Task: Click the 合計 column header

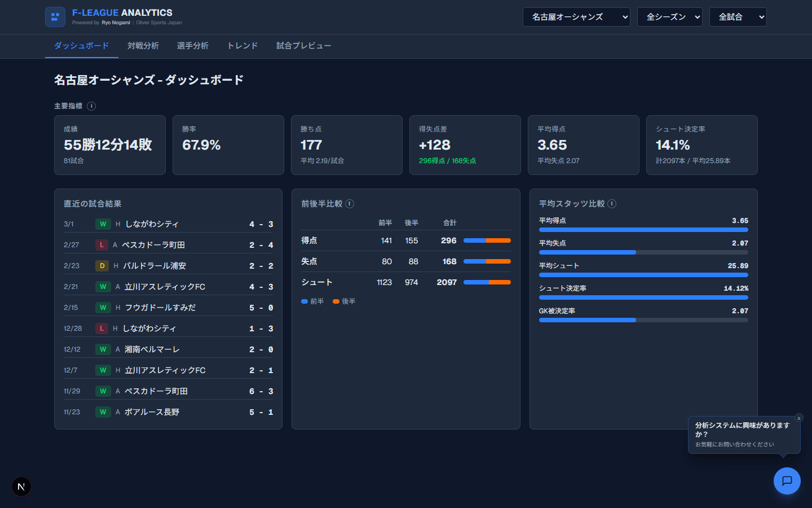Action: [450, 223]
